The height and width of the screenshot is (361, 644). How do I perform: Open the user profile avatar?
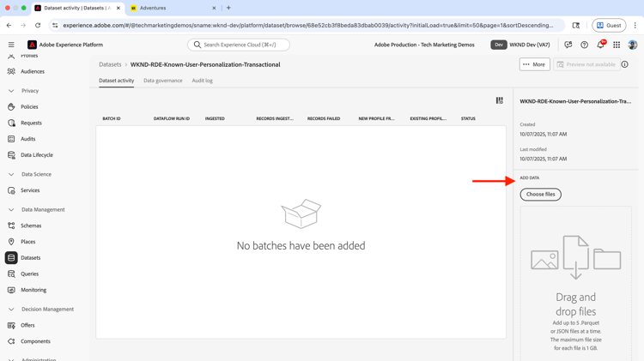(633, 45)
